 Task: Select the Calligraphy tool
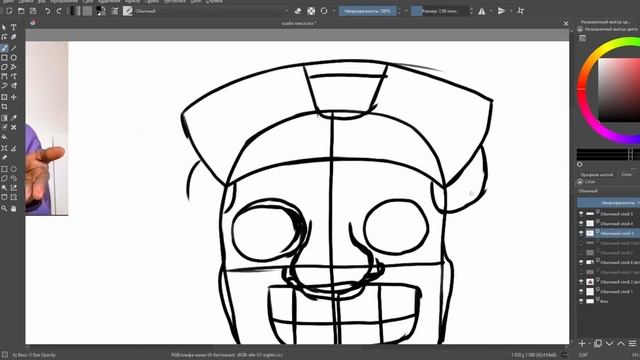click(13, 37)
